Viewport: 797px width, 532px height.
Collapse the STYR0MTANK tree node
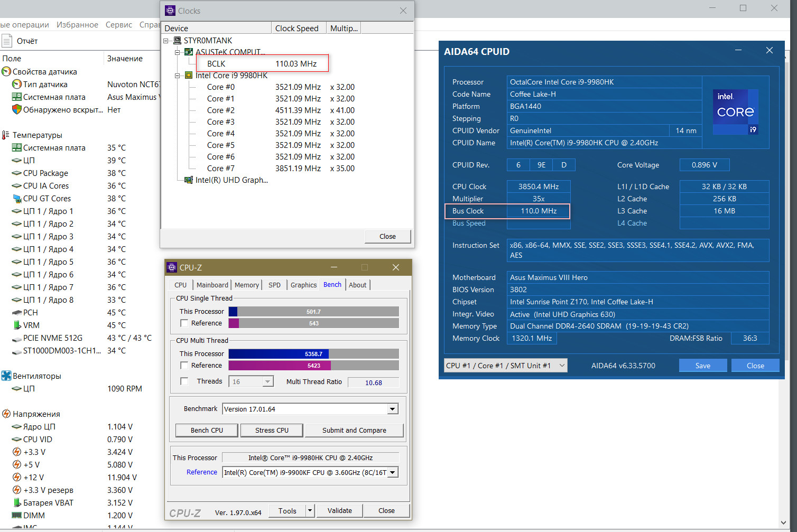[x=166, y=41]
